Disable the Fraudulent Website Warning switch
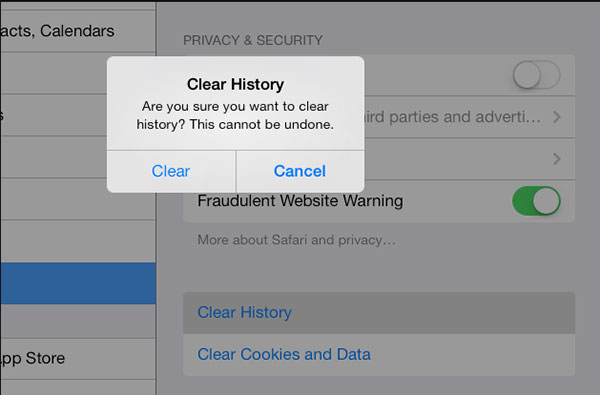600x395 pixels. [536, 201]
